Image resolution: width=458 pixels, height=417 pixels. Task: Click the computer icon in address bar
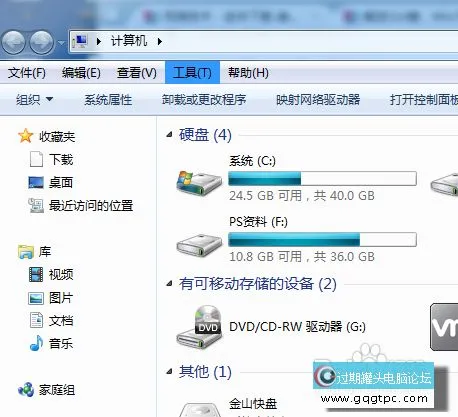pyautogui.click(x=80, y=41)
